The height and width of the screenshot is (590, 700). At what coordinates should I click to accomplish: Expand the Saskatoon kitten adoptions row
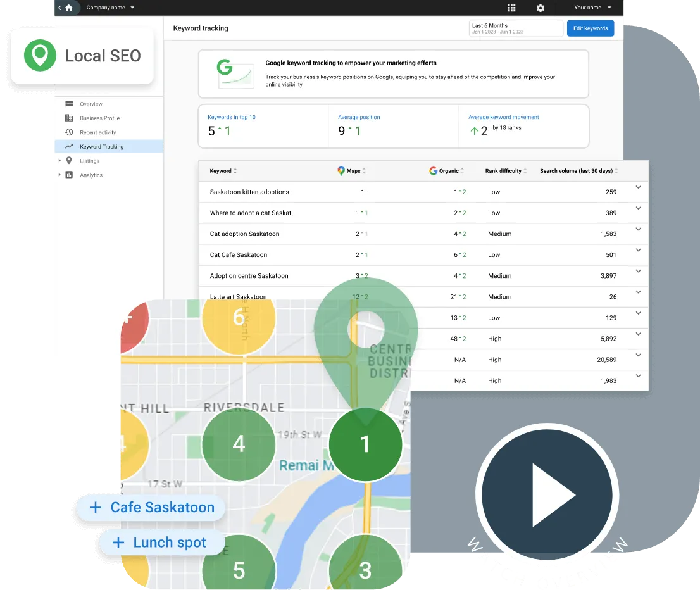point(638,187)
